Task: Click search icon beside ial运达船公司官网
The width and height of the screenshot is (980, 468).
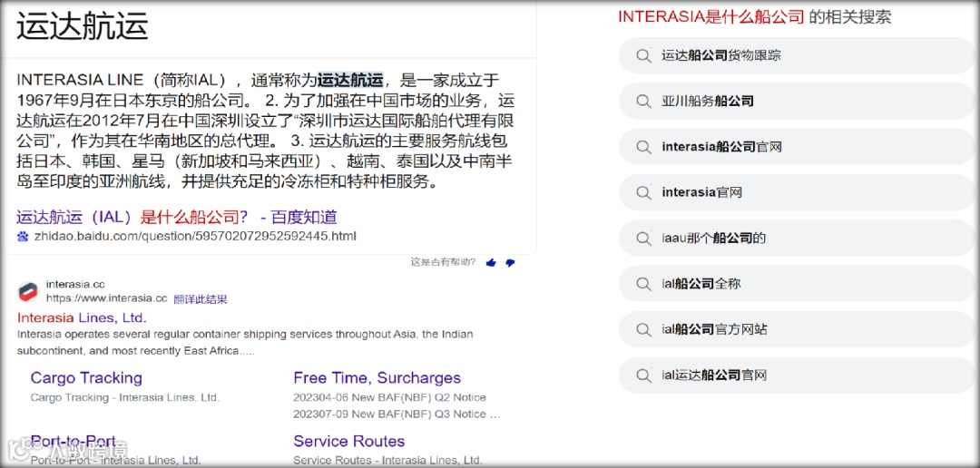Action: pos(643,375)
